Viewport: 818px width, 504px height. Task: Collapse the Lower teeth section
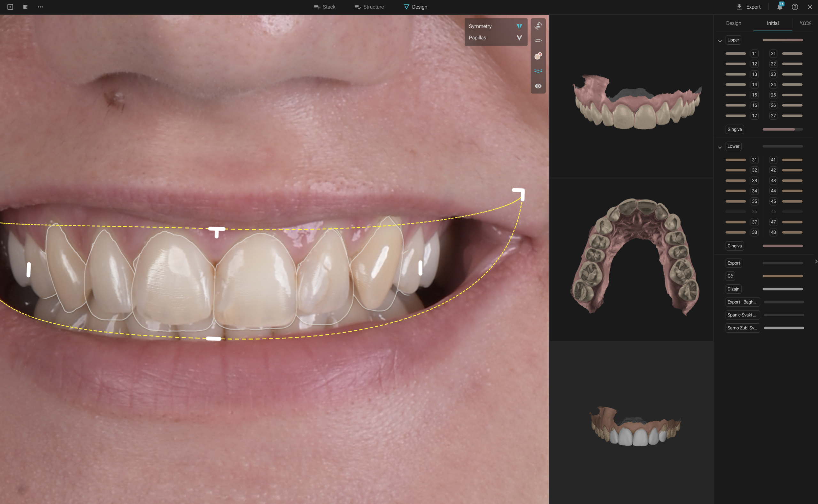coord(720,147)
